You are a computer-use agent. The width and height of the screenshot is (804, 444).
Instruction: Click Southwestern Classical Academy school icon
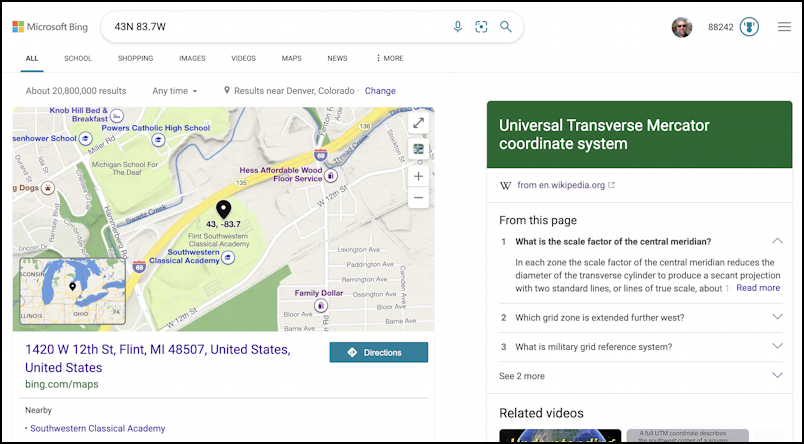pyautogui.click(x=228, y=257)
